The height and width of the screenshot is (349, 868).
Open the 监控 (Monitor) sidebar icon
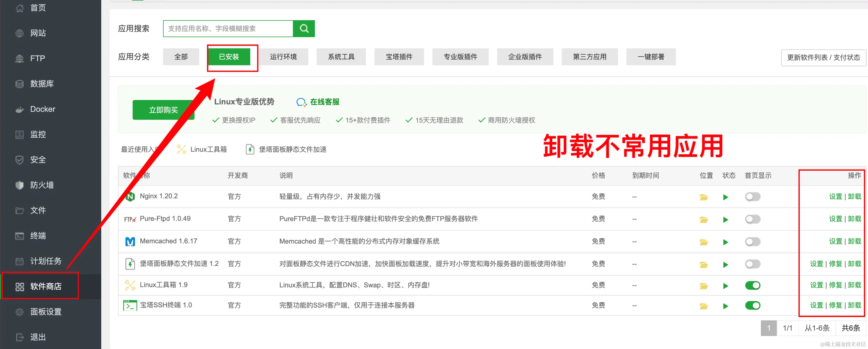click(x=19, y=134)
